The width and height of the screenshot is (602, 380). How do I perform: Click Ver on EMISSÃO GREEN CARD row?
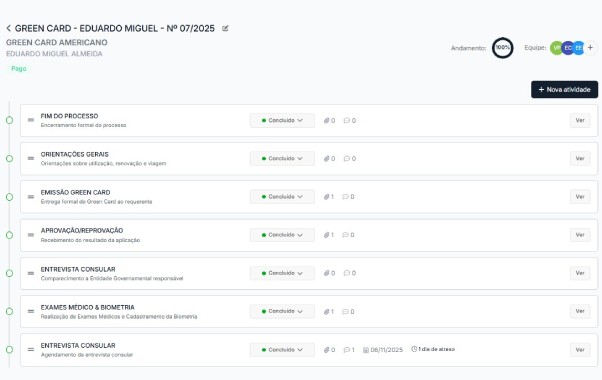[580, 197]
